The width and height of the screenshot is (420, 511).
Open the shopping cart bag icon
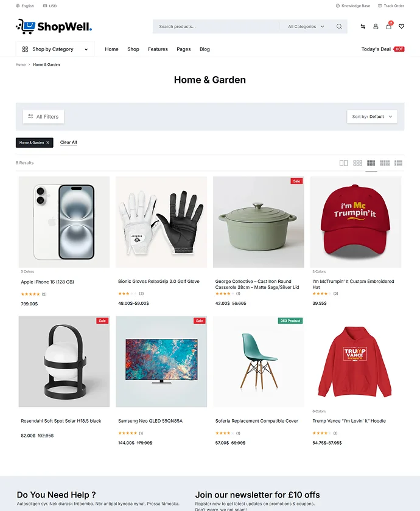389,26
